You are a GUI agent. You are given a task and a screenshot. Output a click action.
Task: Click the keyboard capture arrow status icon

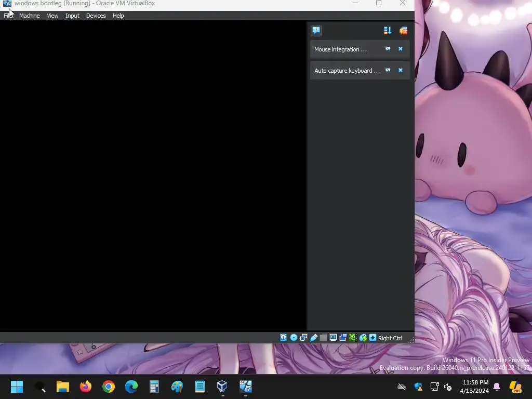(x=373, y=338)
